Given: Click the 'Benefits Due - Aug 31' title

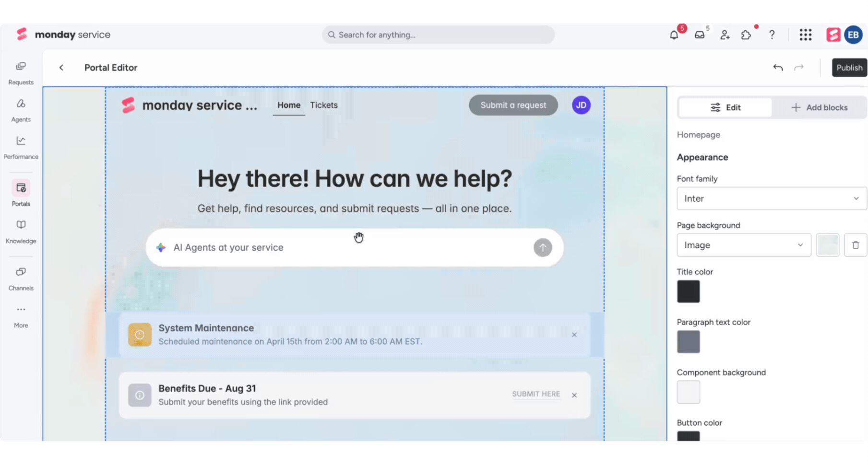Looking at the screenshot, I should (207, 388).
